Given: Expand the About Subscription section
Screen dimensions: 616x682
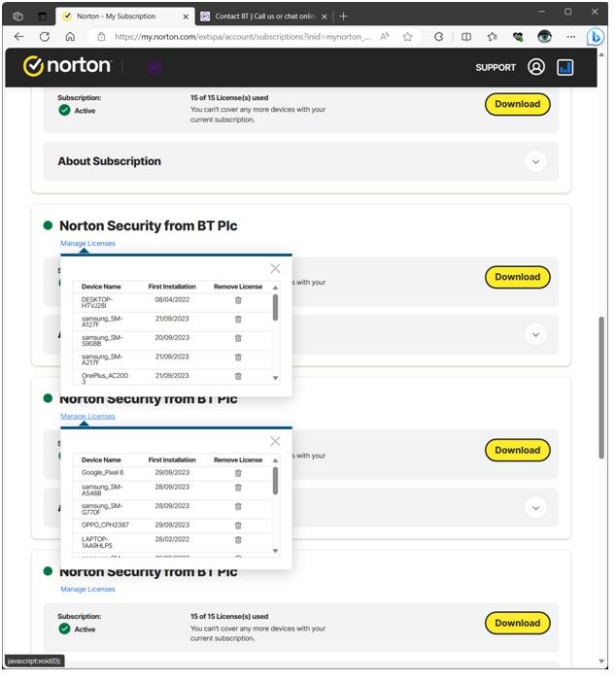Looking at the screenshot, I should pos(535,162).
